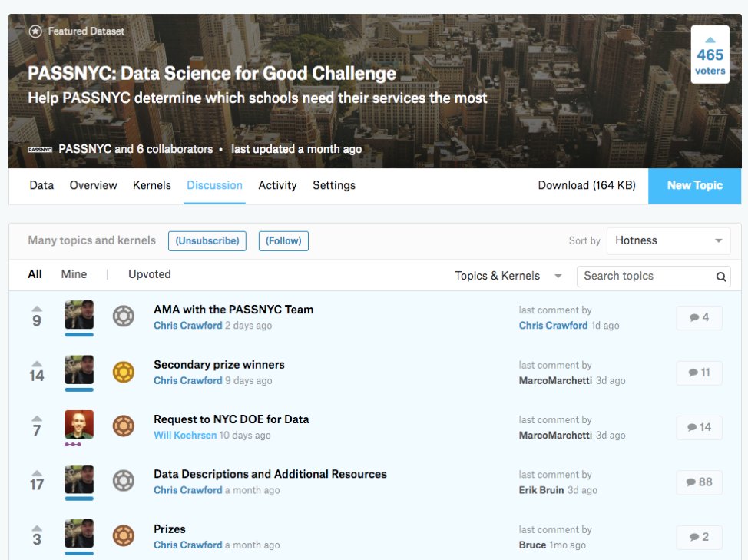The height and width of the screenshot is (560, 748).
Task: Open MarcoMarchetti's name on Secondary prize winners
Action: click(555, 380)
